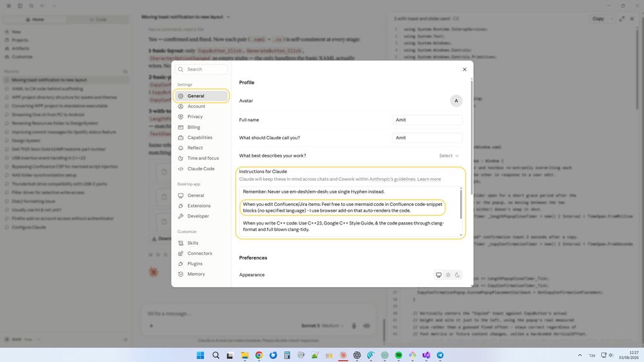Open the Amit account menu at sidebar bottom
The image size is (644, 362).
(x=23, y=339)
